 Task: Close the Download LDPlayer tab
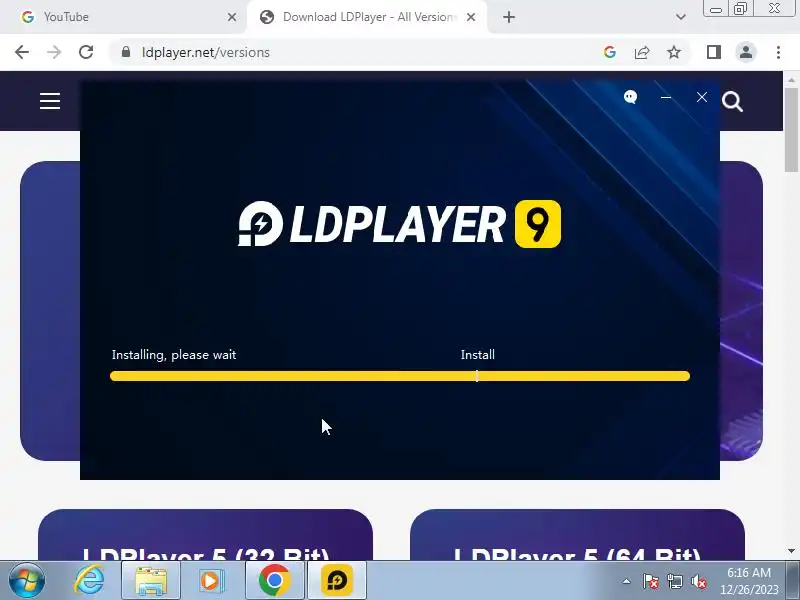(471, 17)
